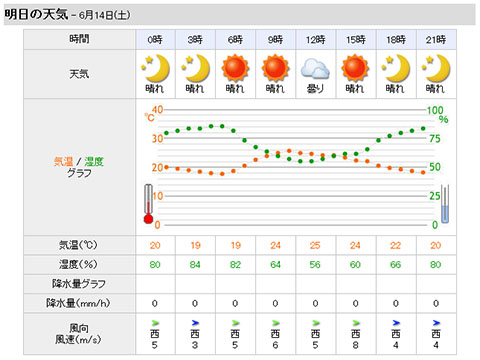Click the 時間 row label
This screenshot has height=360, width=480.
pyautogui.click(x=79, y=39)
